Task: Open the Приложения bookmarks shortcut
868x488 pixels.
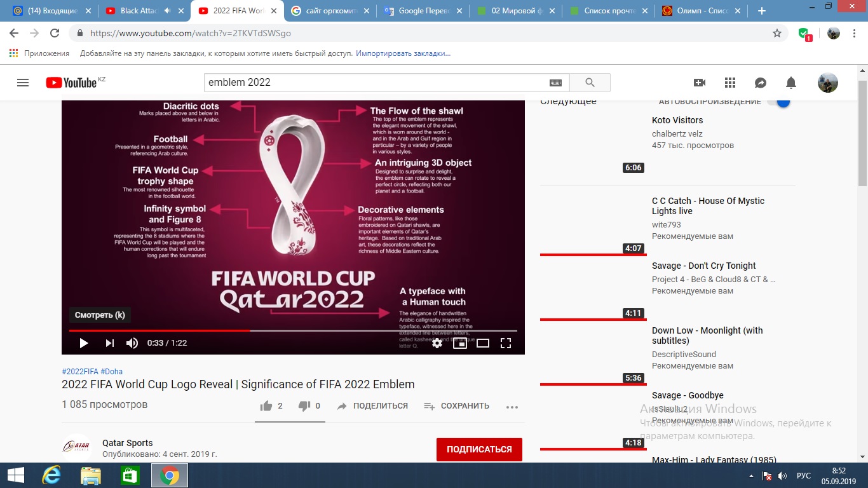Action: click(x=39, y=54)
